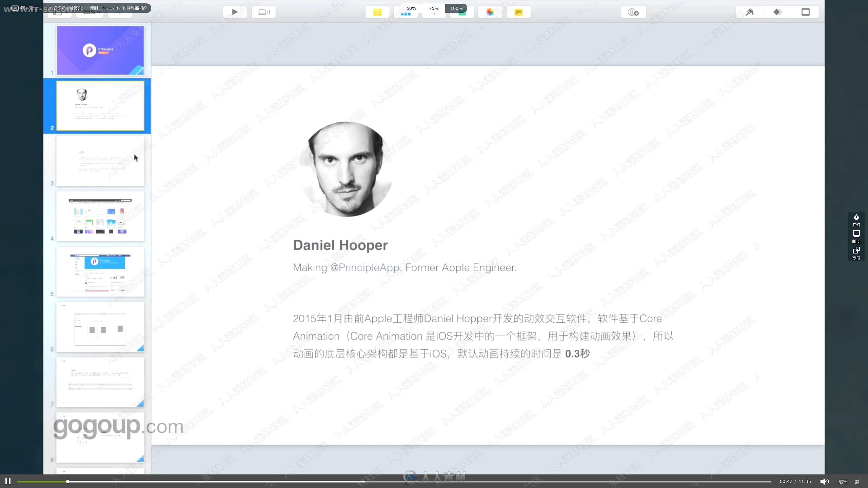
Task: Open the Animate diamond inspector
Action: coord(777,12)
